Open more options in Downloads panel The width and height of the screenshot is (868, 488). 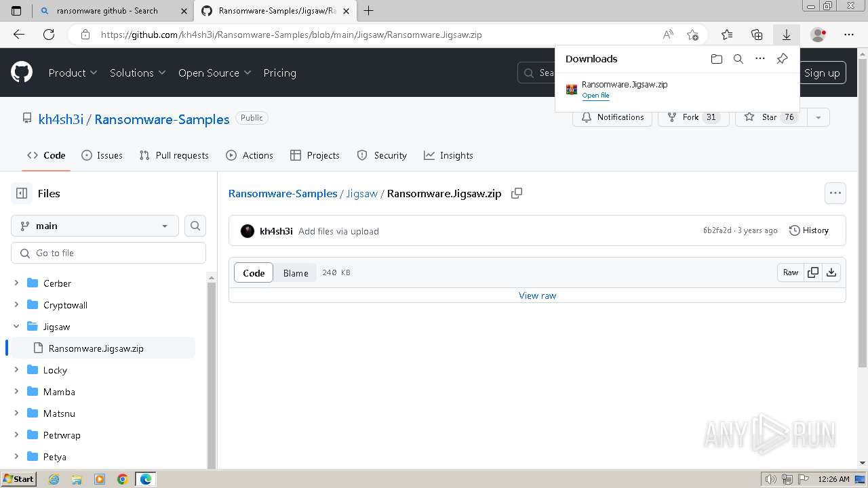(x=760, y=59)
